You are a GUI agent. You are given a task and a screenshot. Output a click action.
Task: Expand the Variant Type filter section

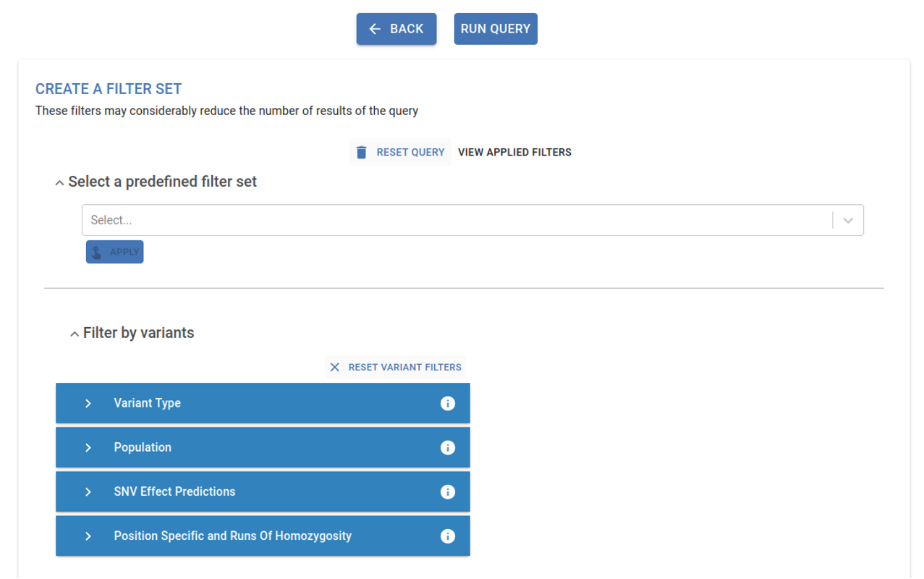point(88,403)
